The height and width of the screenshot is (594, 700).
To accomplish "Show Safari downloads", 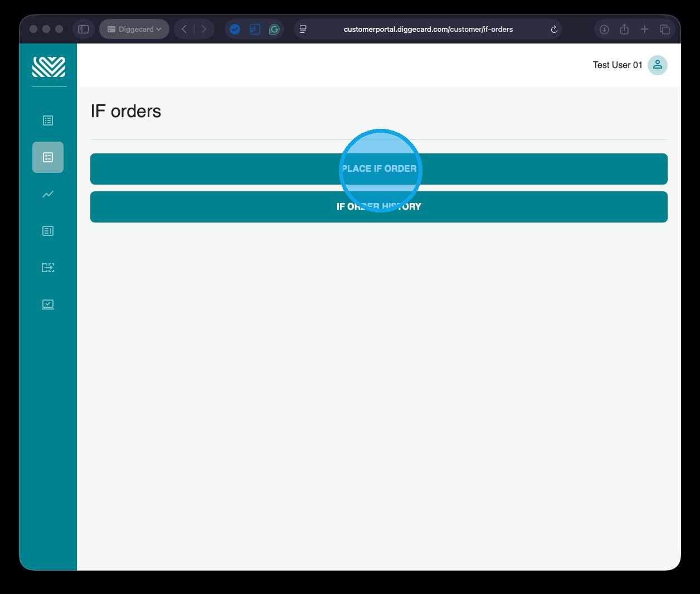I will pyautogui.click(x=604, y=30).
